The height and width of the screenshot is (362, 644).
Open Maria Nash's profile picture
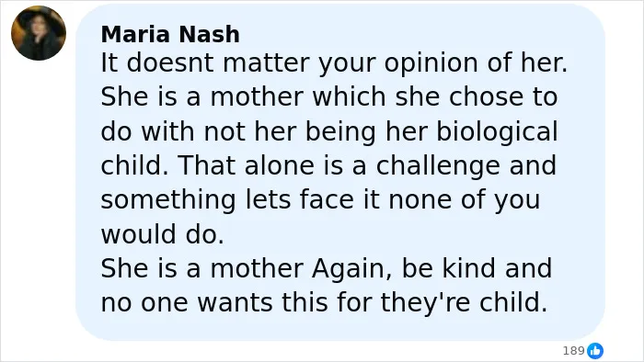pyautogui.click(x=39, y=33)
